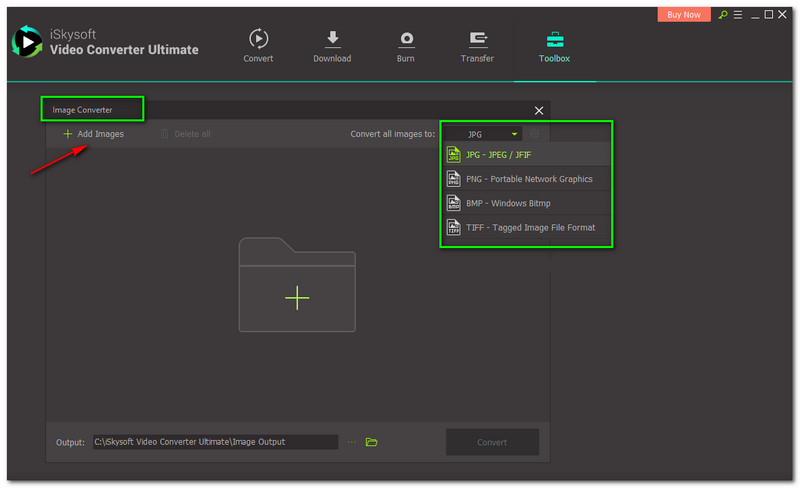Open the Convert section in top navigation
The image size is (800, 488).
(x=258, y=46)
